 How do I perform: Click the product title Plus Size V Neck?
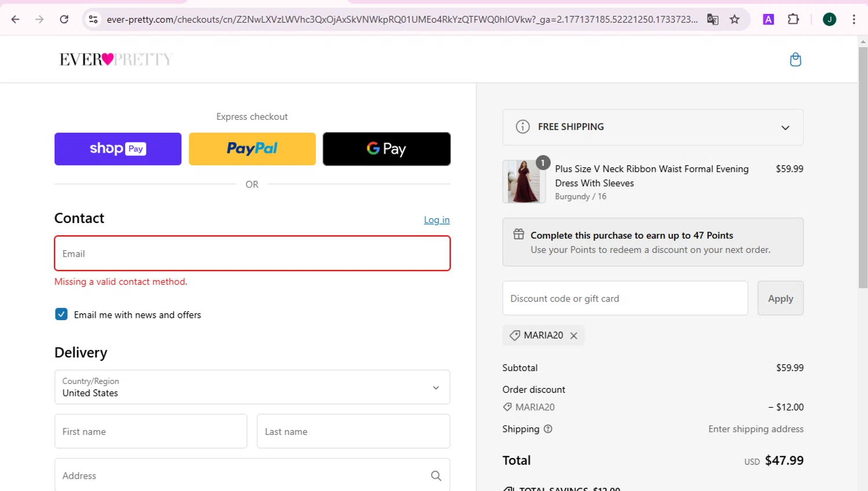pyautogui.click(x=652, y=176)
